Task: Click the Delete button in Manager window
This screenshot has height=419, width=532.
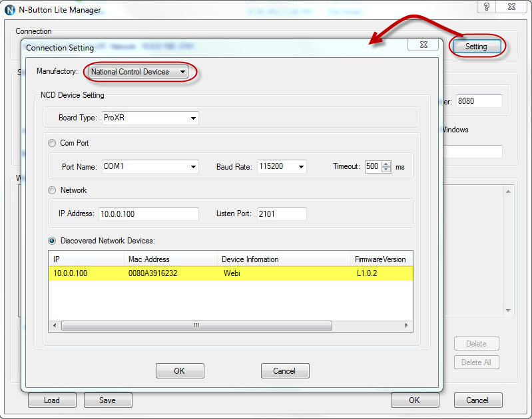Action: point(476,344)
